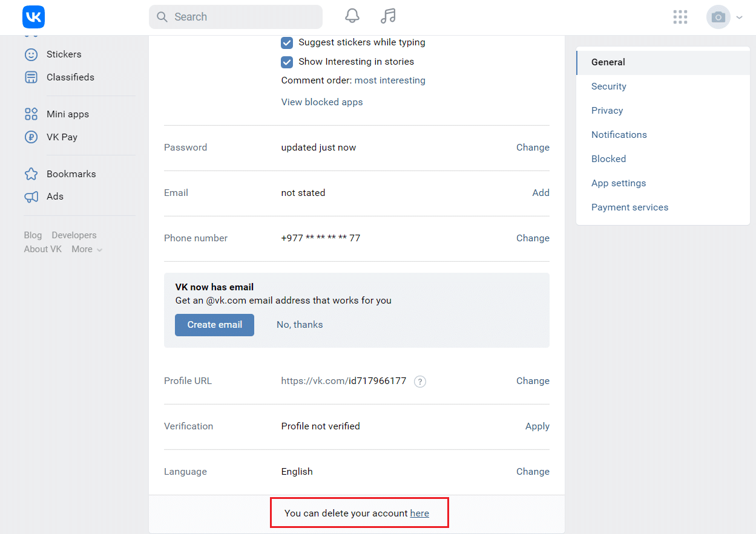Open Mini apps in the sidebar

pyautogui.click(x=68, y=114)
